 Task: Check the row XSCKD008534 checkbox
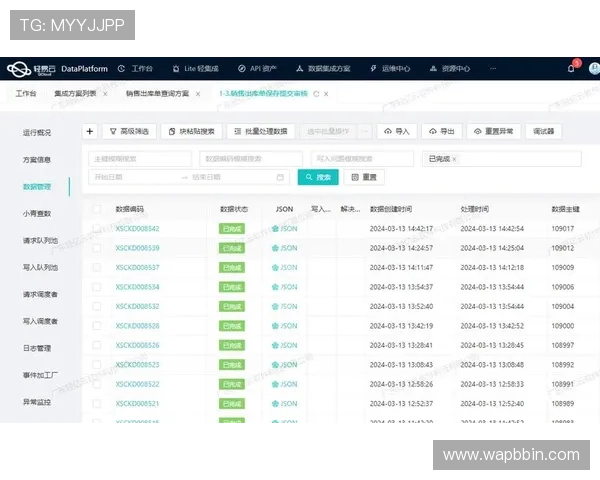(x=97, y=287)
